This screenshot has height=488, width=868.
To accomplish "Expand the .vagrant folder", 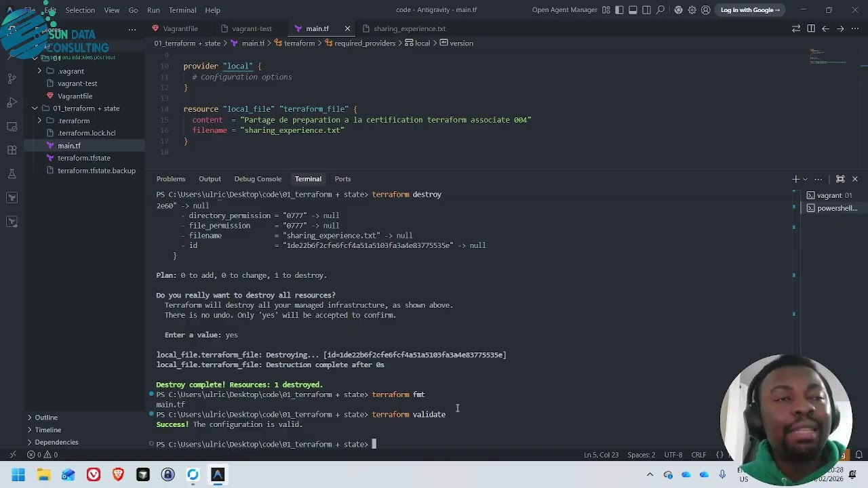I will (39, 71).
